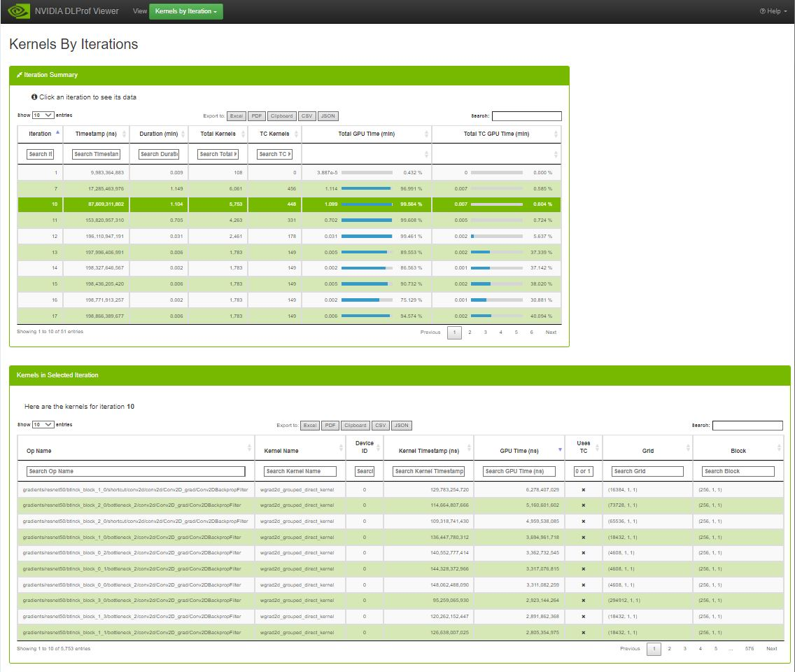Image resolution: width=795 pixels, height=672 pixels.
Task: Open the Help menu
Action: [x=773, y=11]
